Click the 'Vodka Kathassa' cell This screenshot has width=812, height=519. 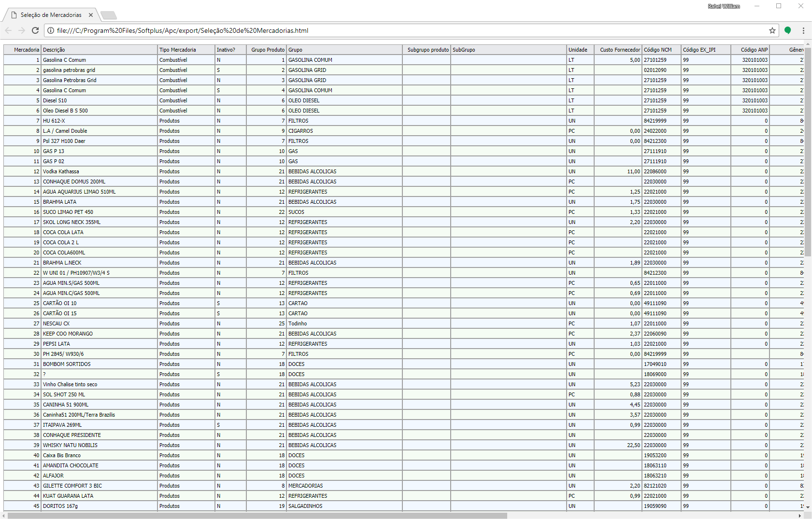click(x=100, y=171)
